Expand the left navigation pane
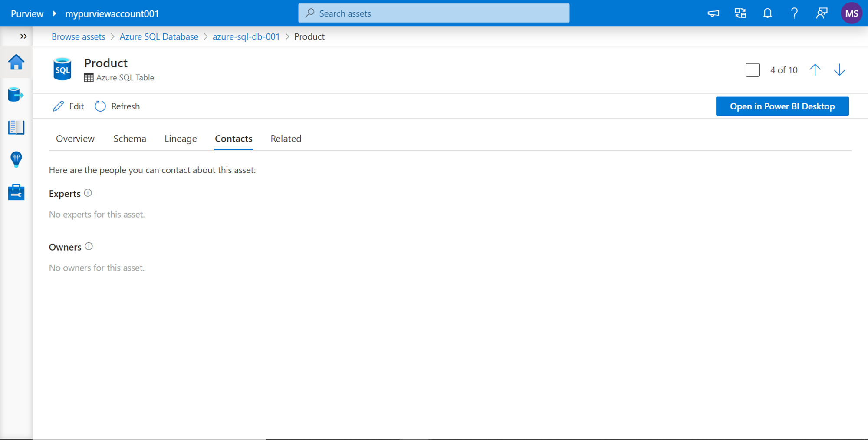The width and height of the screenshot is (868, 440). (x=23, y=36)
